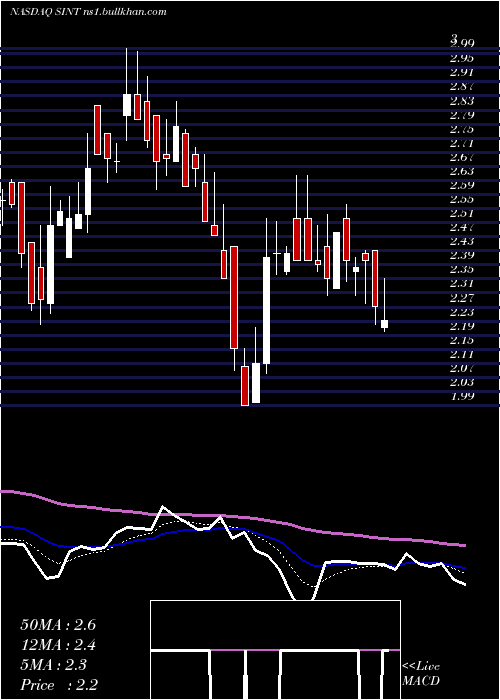Click the MACD histogram box
Viewport: 500px width, 700px height.
point(275,650)
